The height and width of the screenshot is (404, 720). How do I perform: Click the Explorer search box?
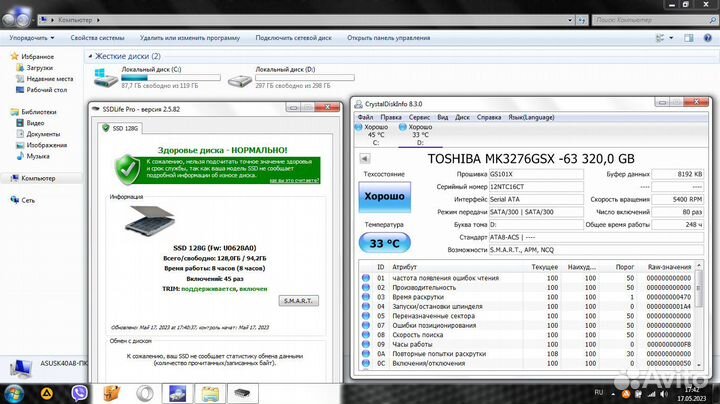click(x=654, y=20)
